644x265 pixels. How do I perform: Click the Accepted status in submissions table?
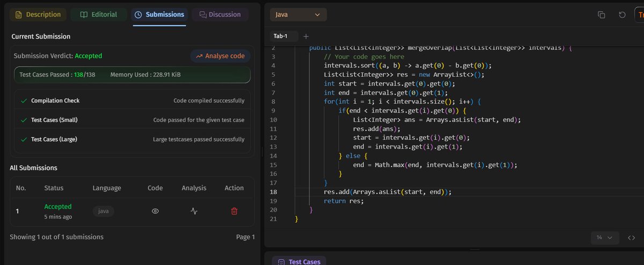58,207
